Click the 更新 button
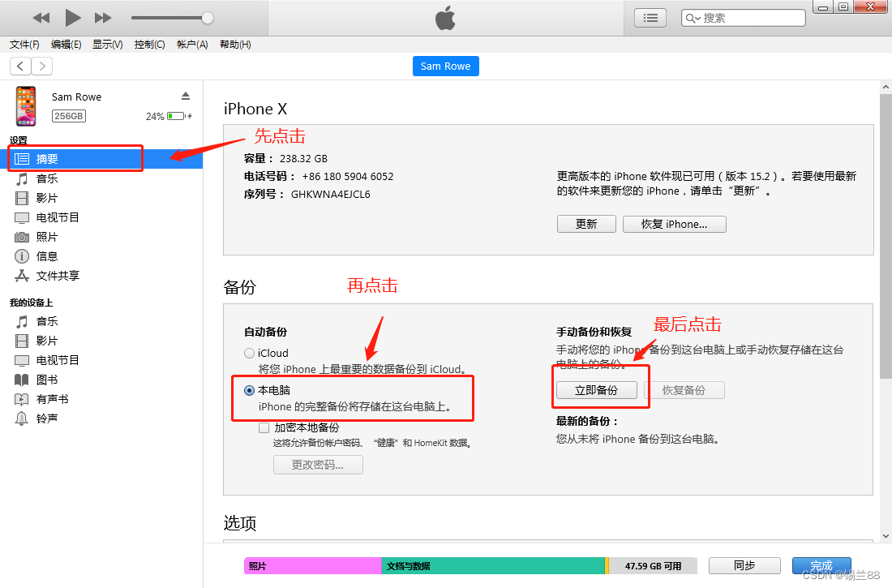Screen dimensions: 892x588 586,225
